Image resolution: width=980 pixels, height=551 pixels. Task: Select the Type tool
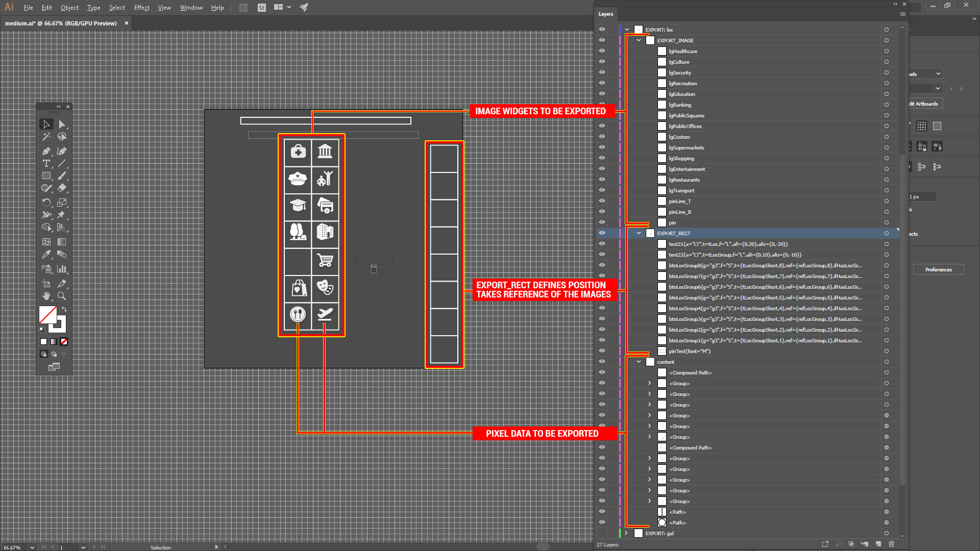pyautogui.click(x=46, y=163)
